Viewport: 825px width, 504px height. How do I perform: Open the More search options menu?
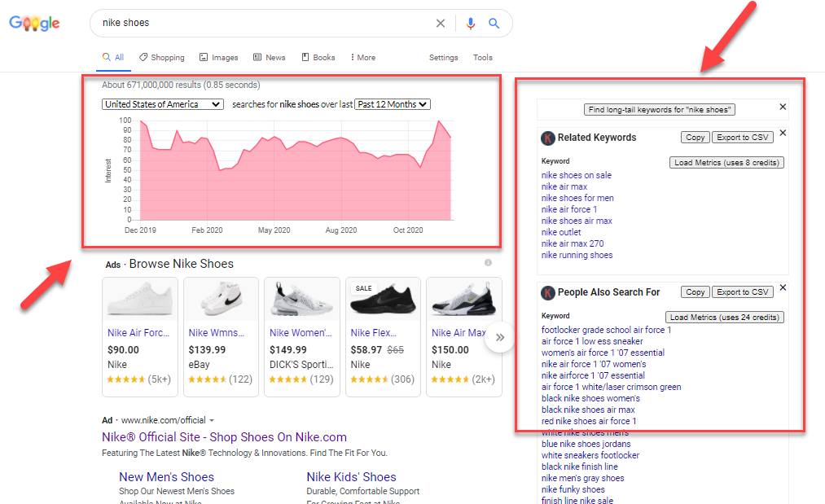pyautogui.click(x=363, y=57)
